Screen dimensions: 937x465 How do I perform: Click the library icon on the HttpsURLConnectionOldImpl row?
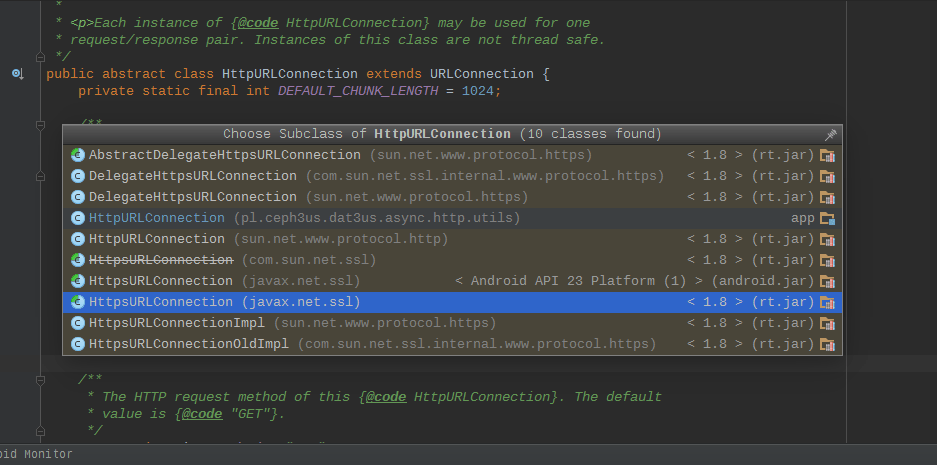pyautogui.click(x=827, y=344)
